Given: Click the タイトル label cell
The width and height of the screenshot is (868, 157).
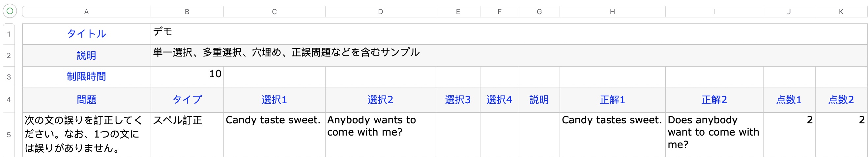Looking at the screenshot, I should [86, 34].
